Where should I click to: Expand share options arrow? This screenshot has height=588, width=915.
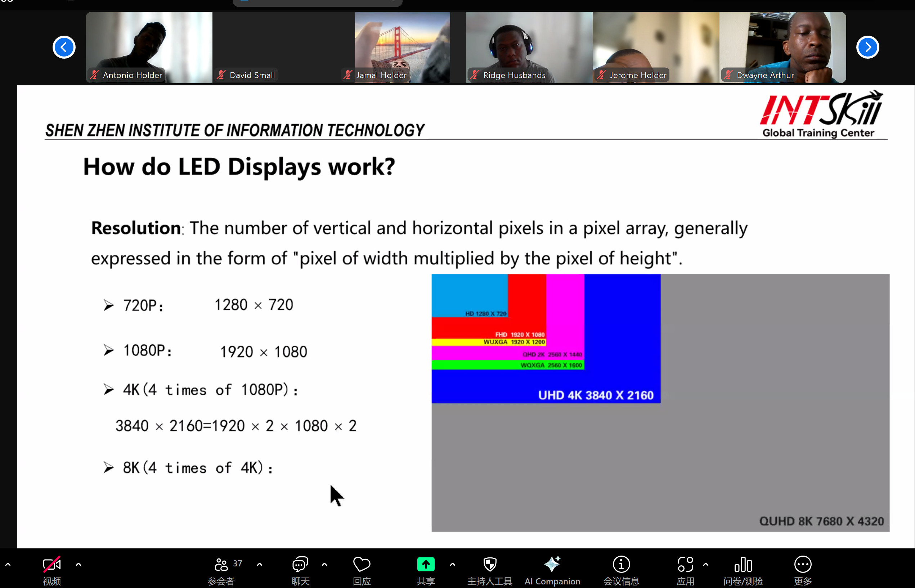pyautogui.click(x=452, y=564)
